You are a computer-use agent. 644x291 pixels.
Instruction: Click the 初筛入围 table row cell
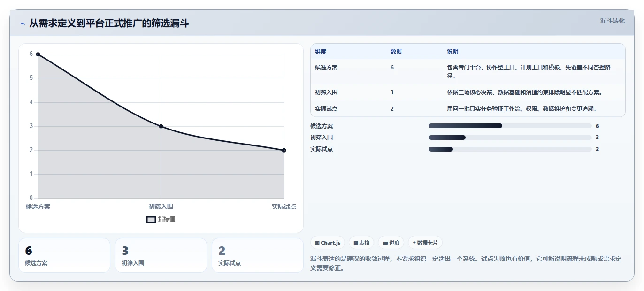326,92
